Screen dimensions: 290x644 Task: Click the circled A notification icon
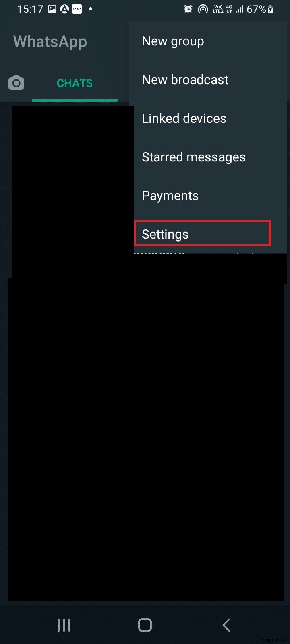(64, 9)
